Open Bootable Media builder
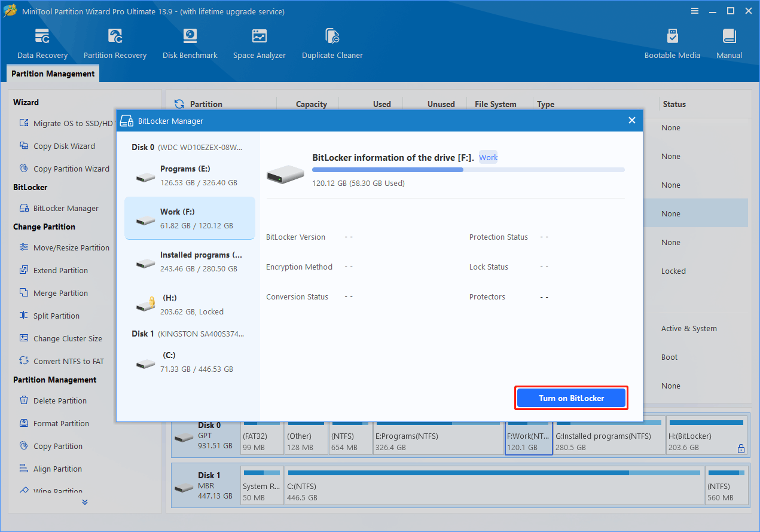This screenshot has height=532, width=760. coord(672,44)
